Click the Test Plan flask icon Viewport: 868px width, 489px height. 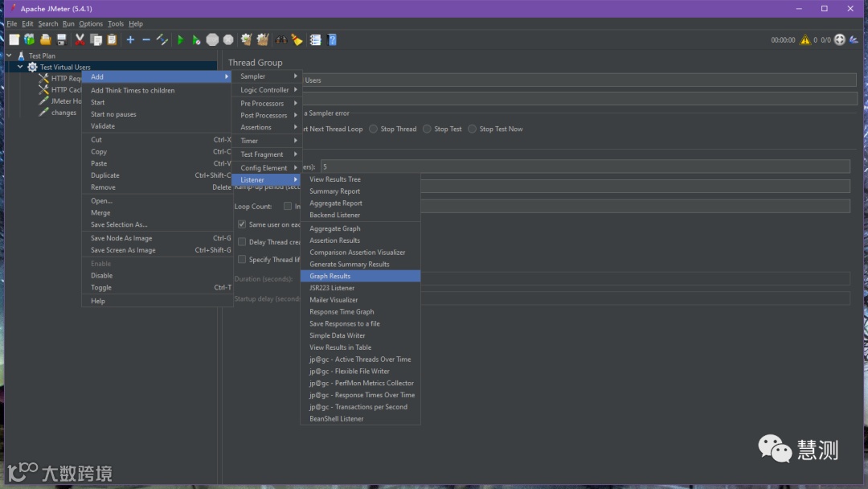pos(21,55)
